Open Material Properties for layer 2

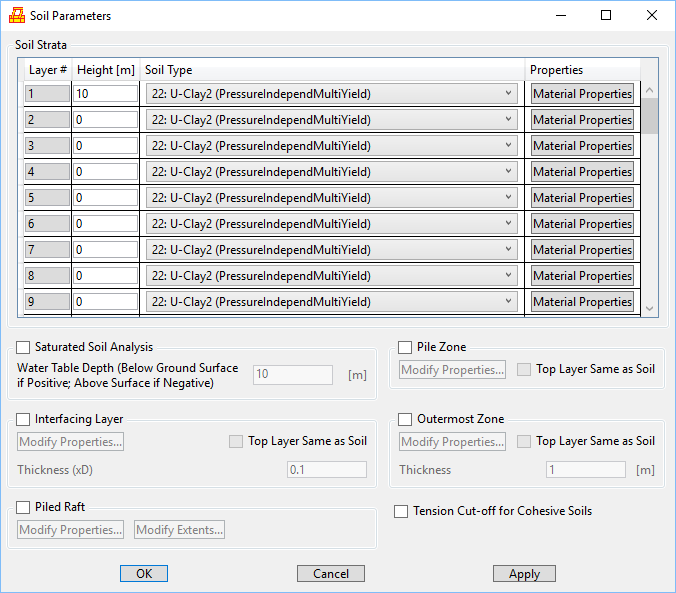pyautogui.click(x=582, y=120)
